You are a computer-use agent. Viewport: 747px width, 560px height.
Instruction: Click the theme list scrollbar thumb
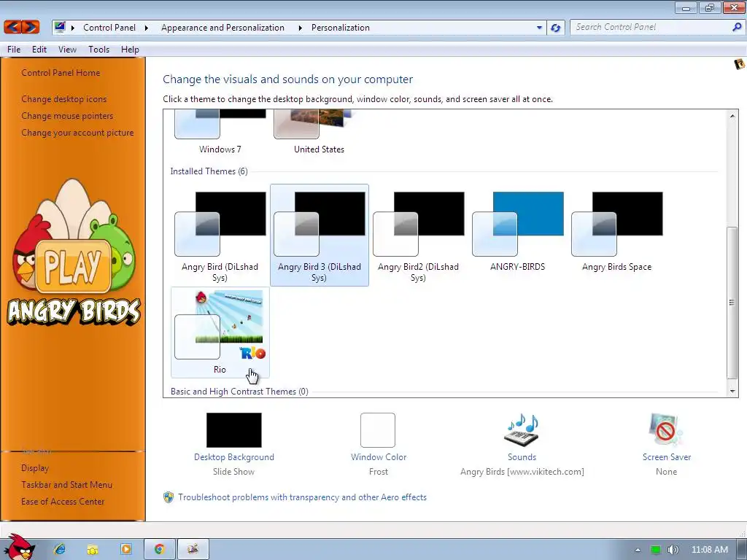[x=732, y=303]
